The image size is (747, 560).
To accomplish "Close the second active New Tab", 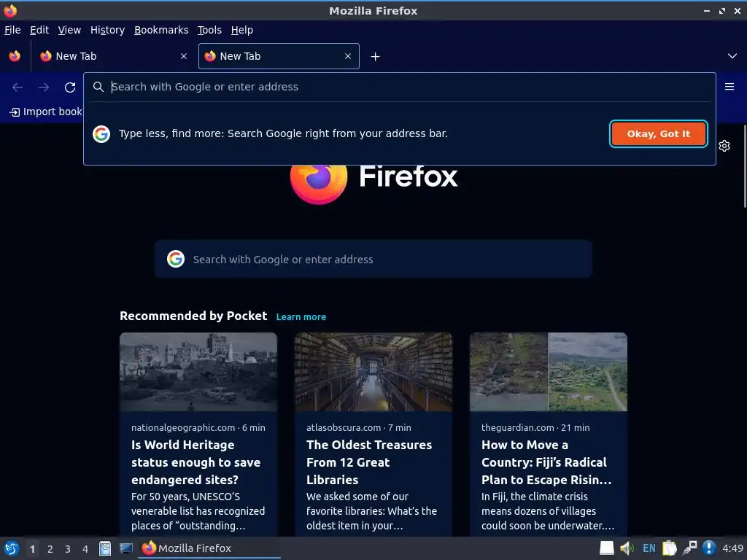I will [x=348, y=56].
